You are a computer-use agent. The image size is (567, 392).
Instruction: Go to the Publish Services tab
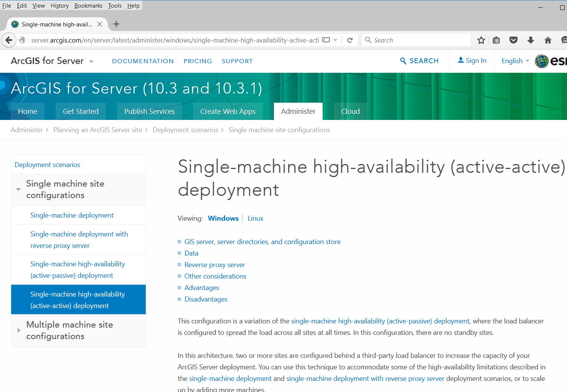149,111
